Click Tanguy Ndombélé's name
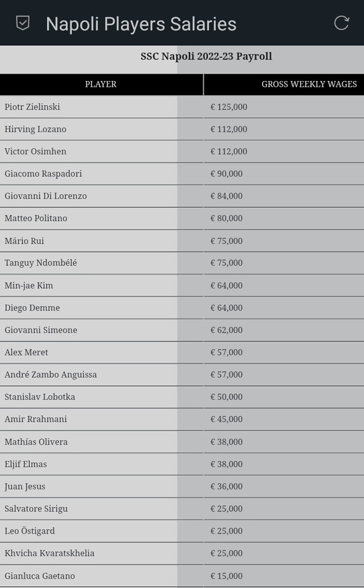Screen dimensions: 364x588 point(41,263)
